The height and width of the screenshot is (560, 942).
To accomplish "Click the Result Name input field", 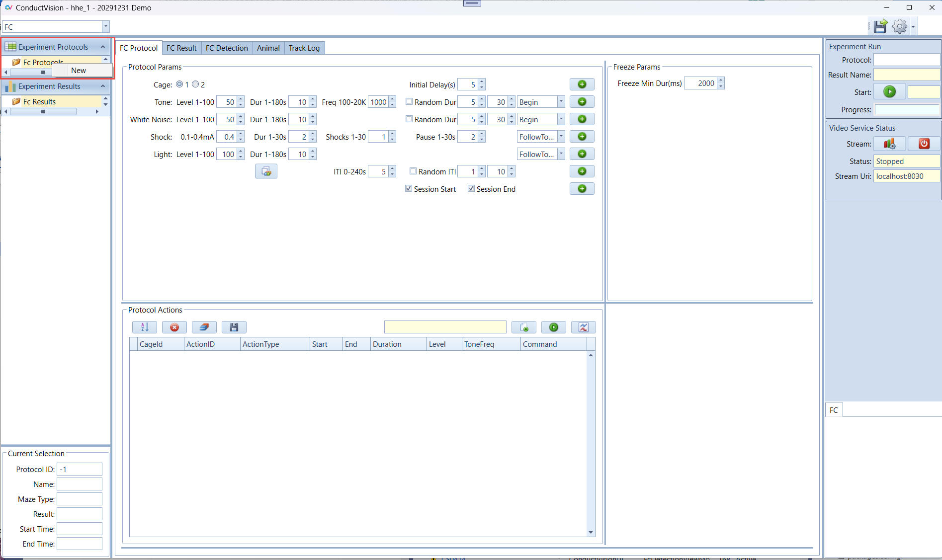I will [x=906, y=75].
